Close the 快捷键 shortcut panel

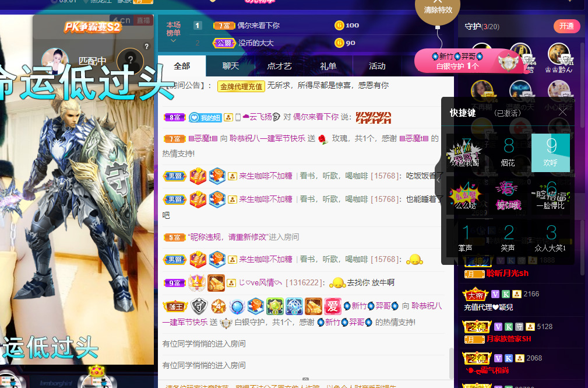562,112
